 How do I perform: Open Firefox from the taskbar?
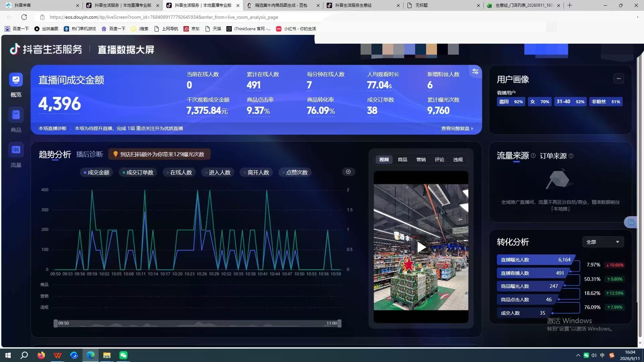point(41,355)
